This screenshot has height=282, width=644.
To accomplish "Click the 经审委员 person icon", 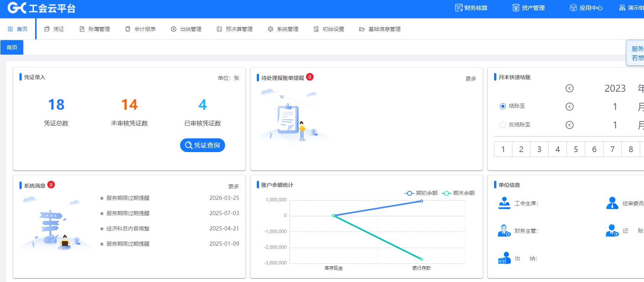I will (612, 203).
